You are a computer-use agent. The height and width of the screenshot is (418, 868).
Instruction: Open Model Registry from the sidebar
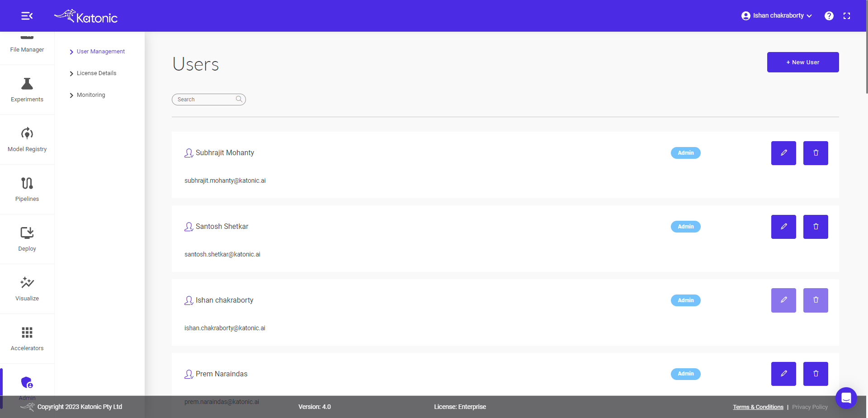click(27, 140)
